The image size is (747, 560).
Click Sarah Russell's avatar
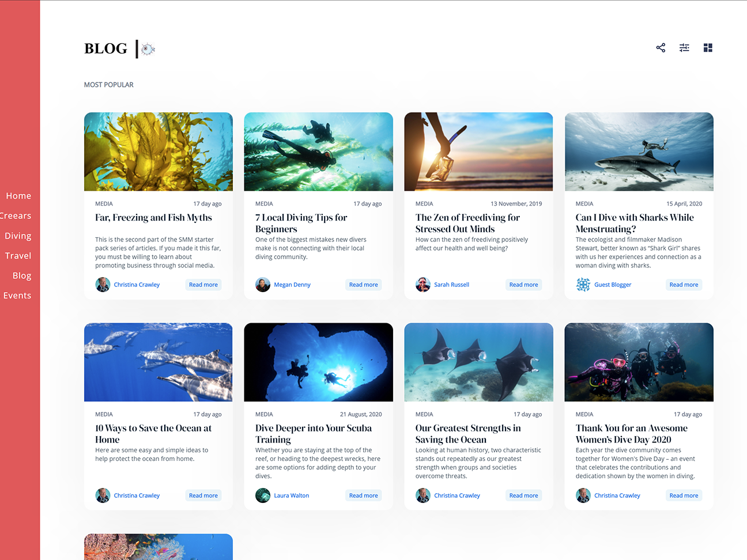(423, 285)
